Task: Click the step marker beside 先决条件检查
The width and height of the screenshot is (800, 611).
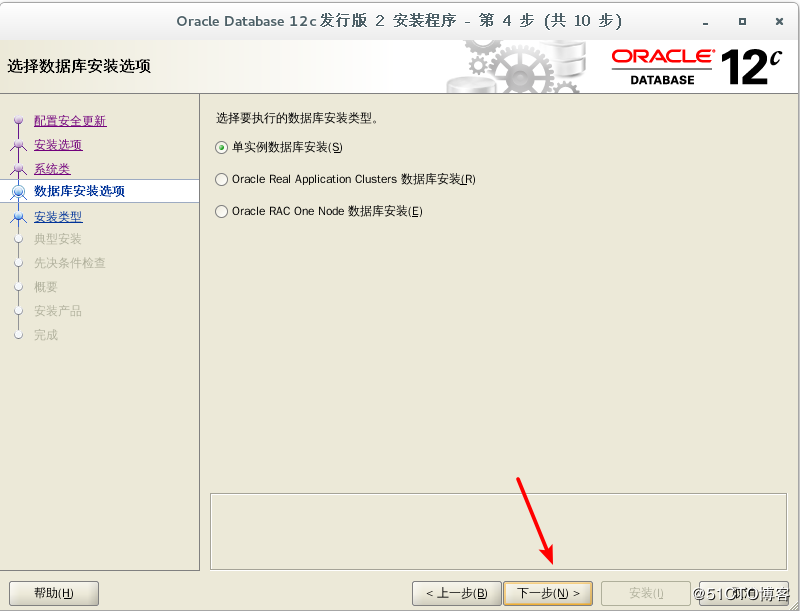Action: (x=19, y=263)
